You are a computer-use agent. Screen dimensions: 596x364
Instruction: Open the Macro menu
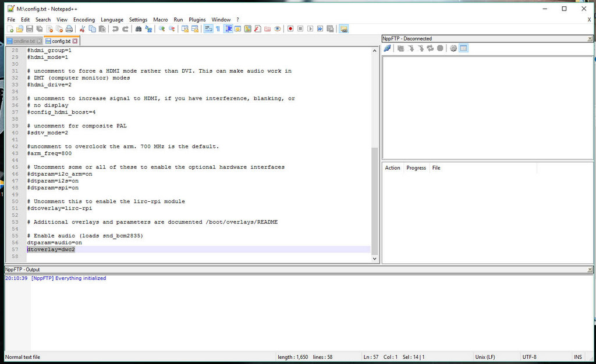[x=160, y=20]
